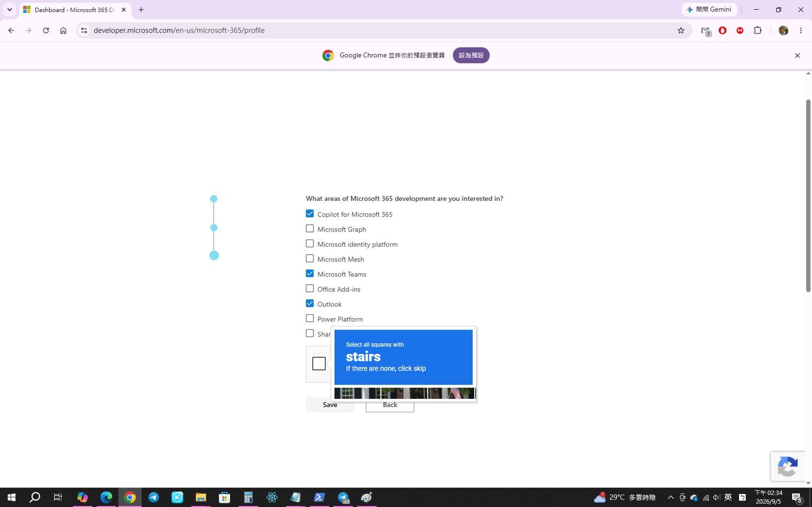This screenshot has width=812, height=507.
Task: Open the clock and calendar flyout
Action: click(x=769, y=497)
